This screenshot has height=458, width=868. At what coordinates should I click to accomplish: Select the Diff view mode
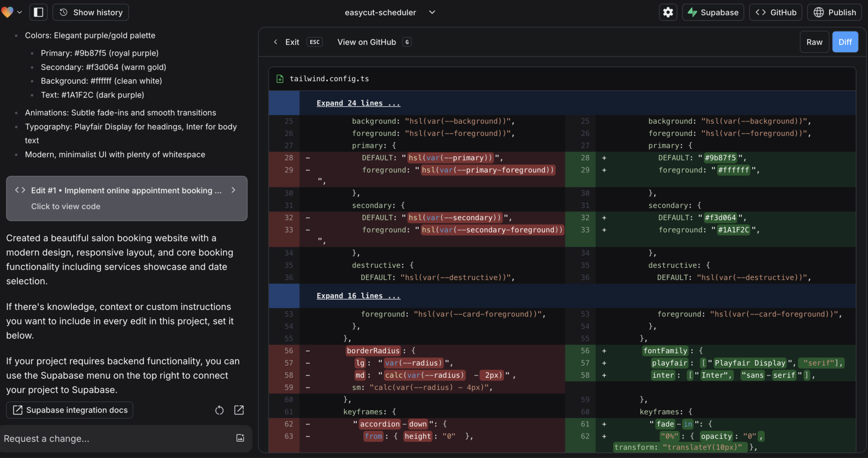coord(845,42)
